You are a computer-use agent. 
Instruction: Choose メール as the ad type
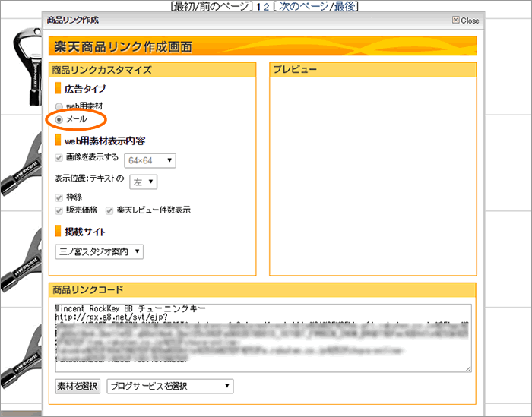click(x=59, y=120)
